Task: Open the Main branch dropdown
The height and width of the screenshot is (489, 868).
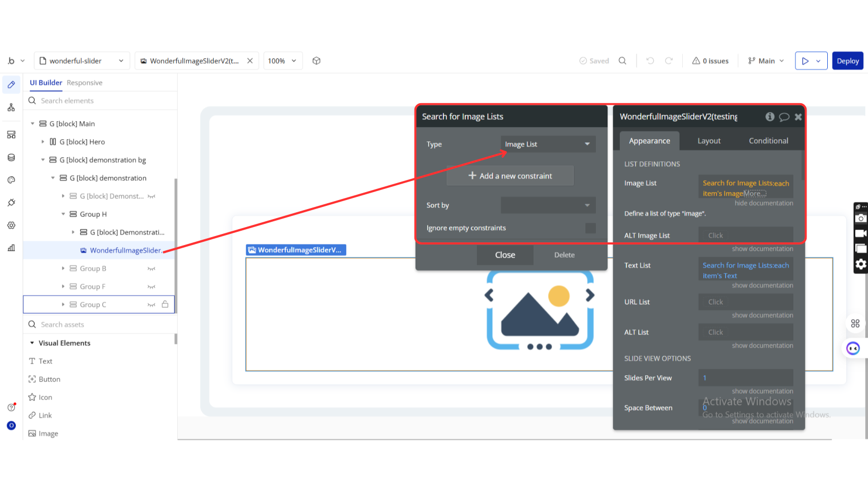Action: pyautogui.click(x=766, y=61)
